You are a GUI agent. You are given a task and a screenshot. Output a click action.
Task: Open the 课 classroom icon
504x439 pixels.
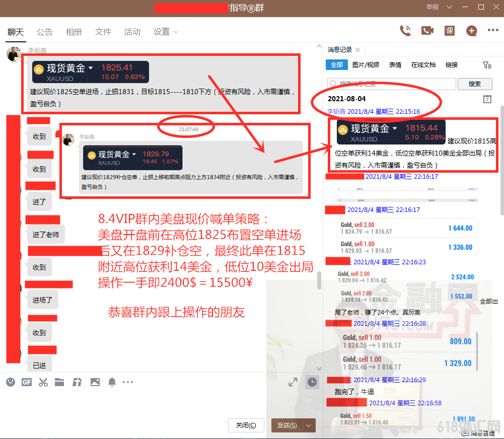pyautogui.click(x=450, y=31)
